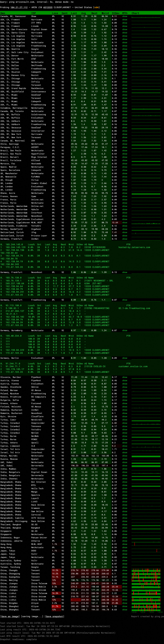Viewport: 164px width, 644px height.
Task: Show MTR for USA, WA, Seattle Google
Action: tap(124, 49)
